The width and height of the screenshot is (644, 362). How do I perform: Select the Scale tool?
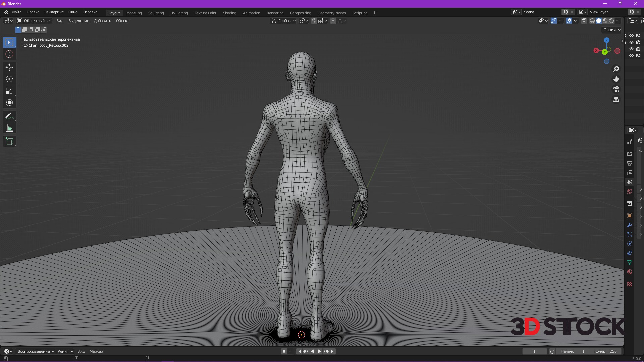pos(9,91)
